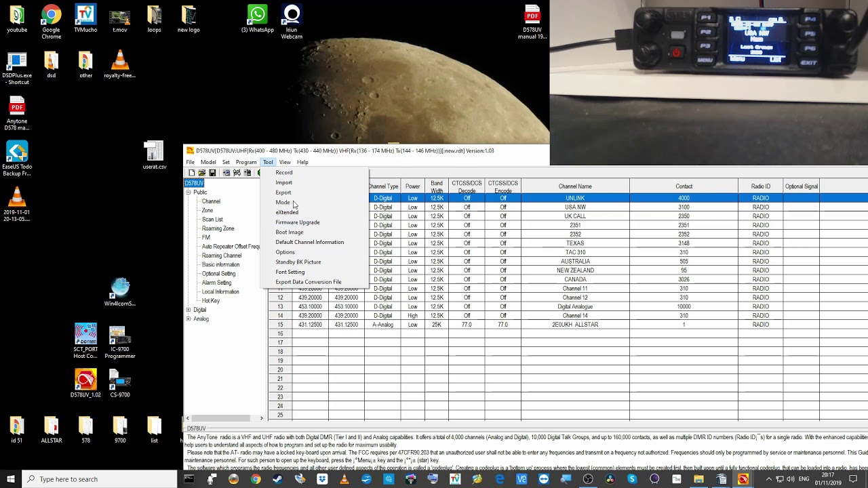Click the Radio ID column header
Screen dimensions: 868x488
[x=761, y=186]
